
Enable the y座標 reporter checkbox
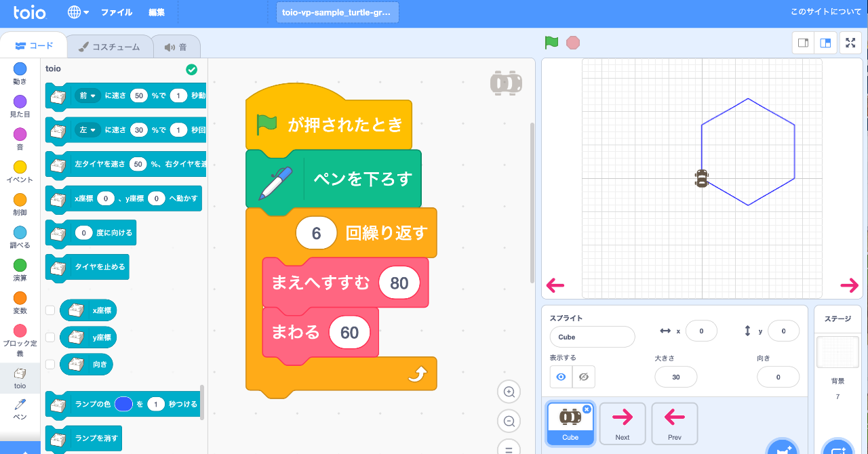pos(50,337)
